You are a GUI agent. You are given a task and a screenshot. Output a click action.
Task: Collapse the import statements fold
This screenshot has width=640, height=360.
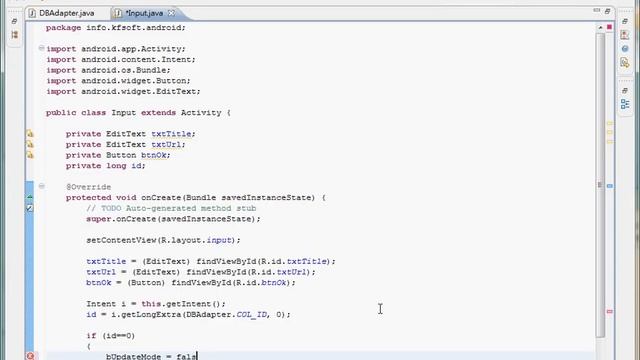(41, 48)
